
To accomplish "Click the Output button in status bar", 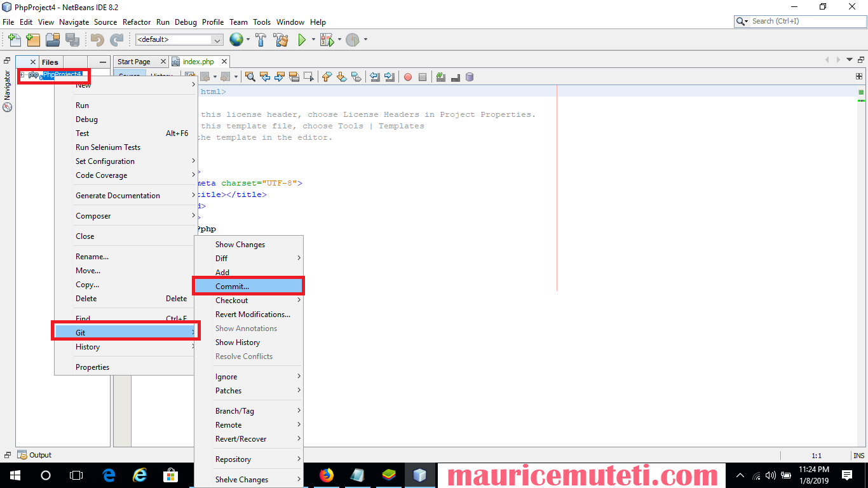I will pos(35,455).
